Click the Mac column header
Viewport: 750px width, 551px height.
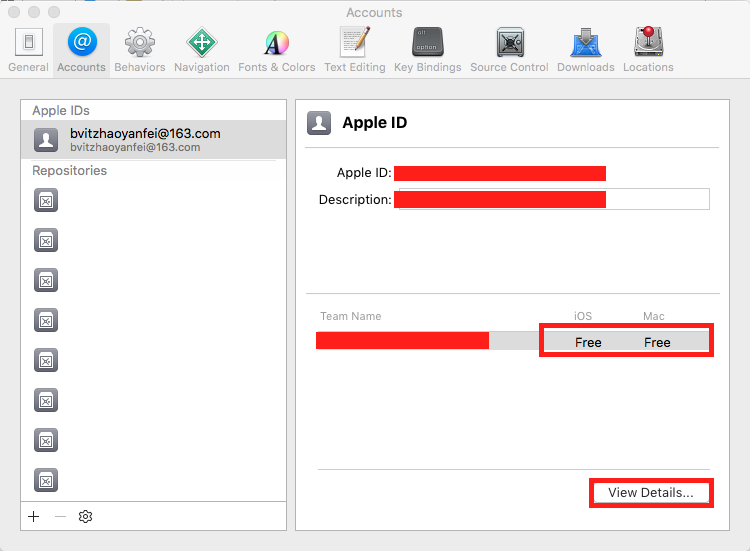point(653,316)
